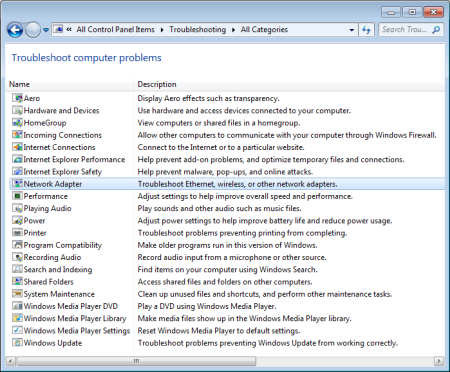Select 'Windows Update' in the list
450x372 pixels.
(53, 343)
